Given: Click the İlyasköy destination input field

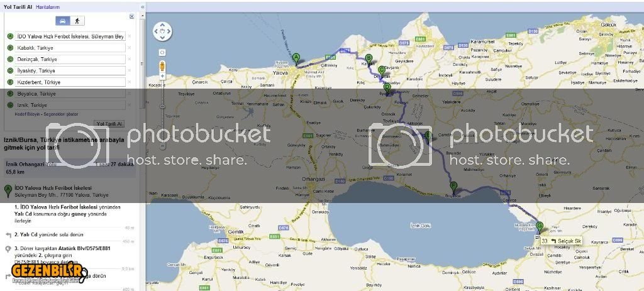Looking at the screenshot, I should click(70, 70).
